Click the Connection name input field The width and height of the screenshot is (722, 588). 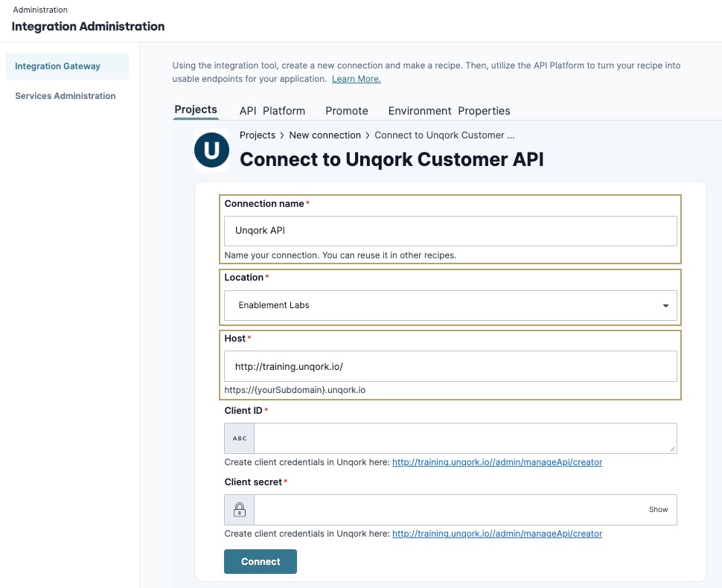point(450,231)
